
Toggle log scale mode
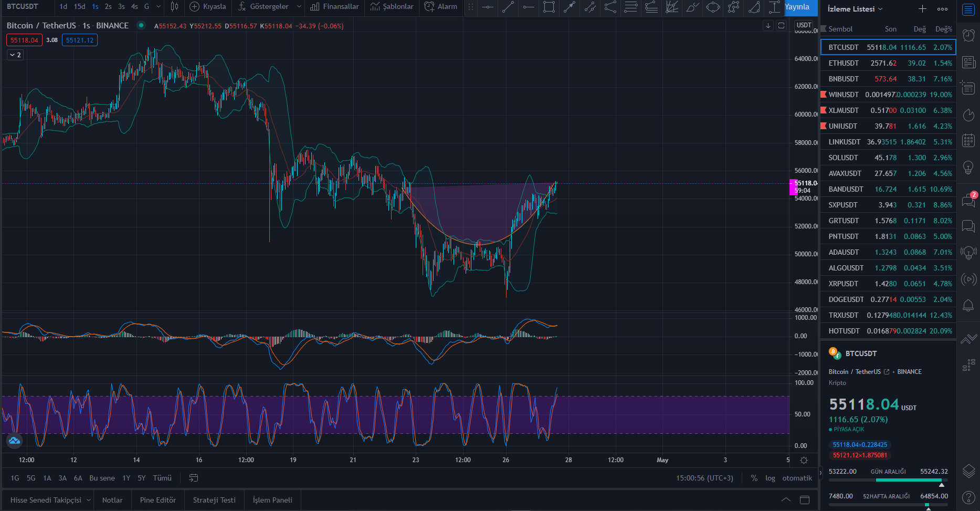(x=770, y=478)
